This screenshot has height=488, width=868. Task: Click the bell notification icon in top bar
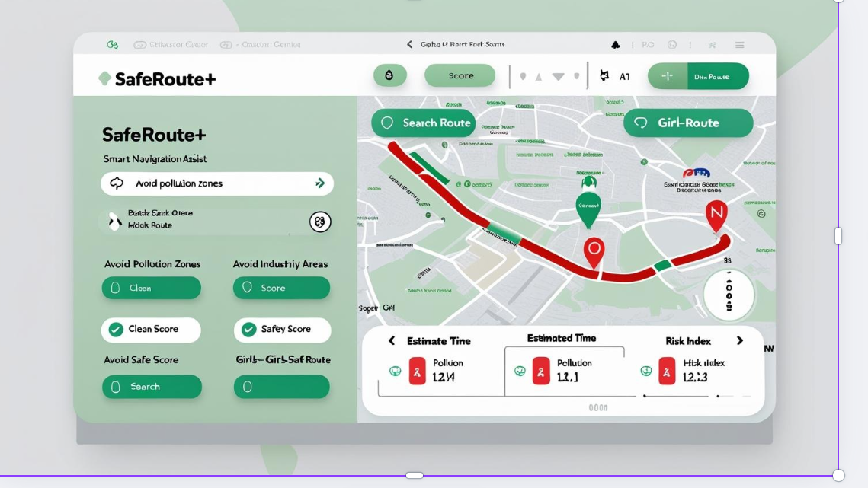616,45
